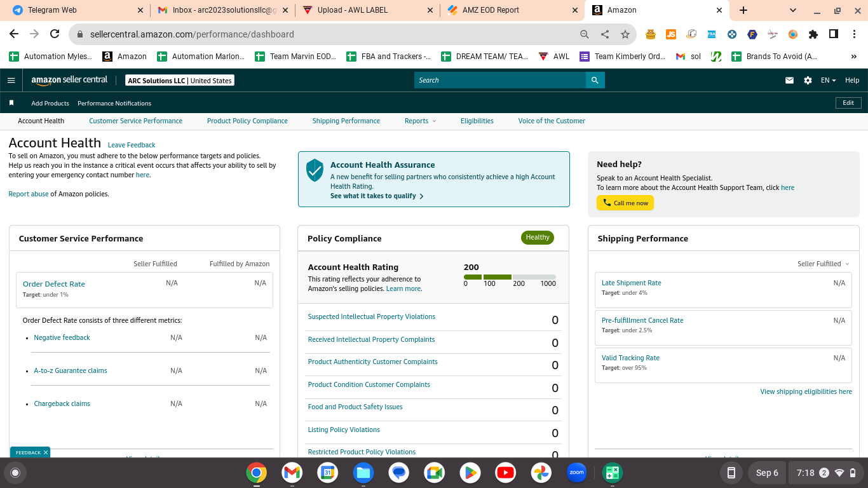Open the Chrome three-dot menu
Viewport: 868px width, 488px height.
[854, 34]
